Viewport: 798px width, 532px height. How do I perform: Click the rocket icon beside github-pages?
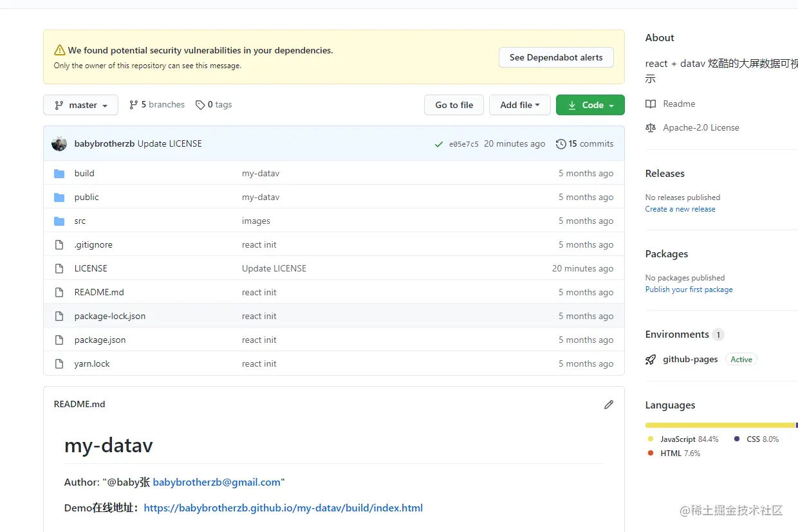(x=651, y=360)
